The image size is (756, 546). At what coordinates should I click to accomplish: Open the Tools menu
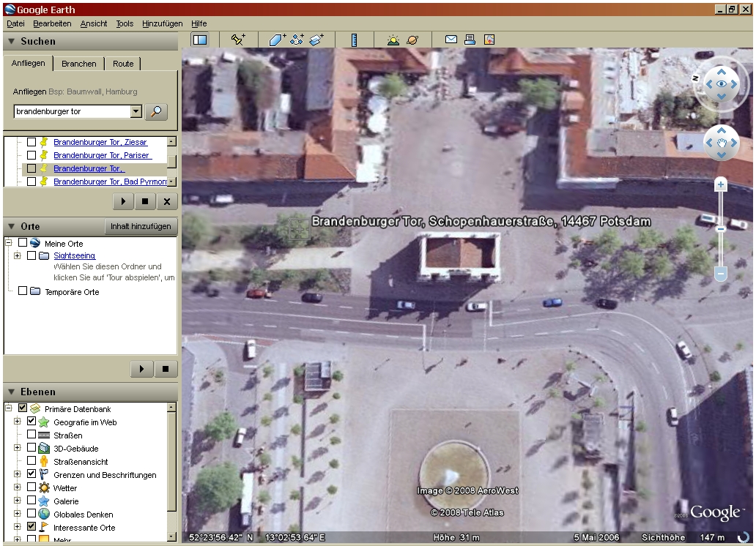pyautogui.click(x=125, y=23)
